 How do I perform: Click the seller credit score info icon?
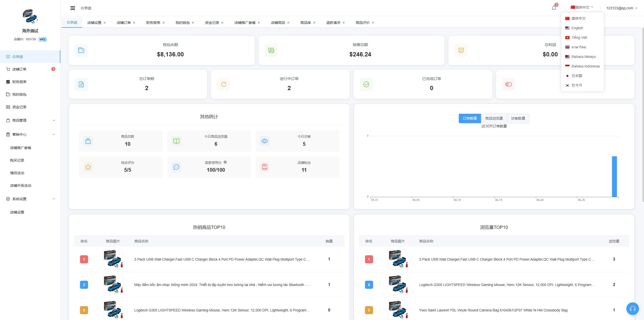[x=225, y=162]
